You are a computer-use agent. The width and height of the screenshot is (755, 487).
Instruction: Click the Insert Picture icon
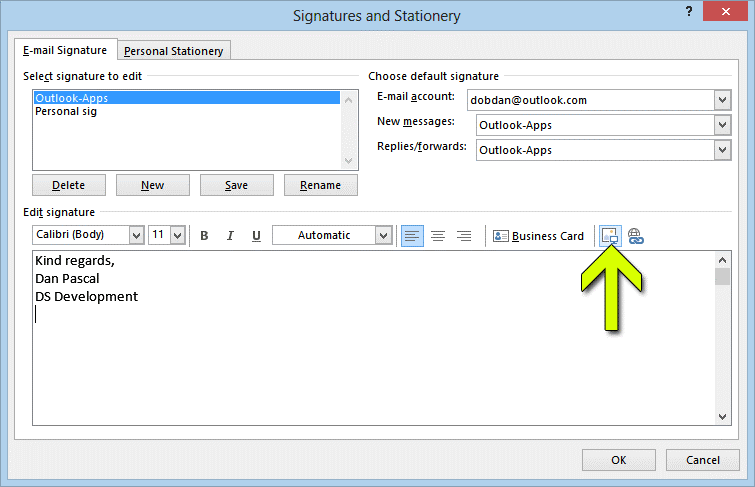click(x=610, y=236)
